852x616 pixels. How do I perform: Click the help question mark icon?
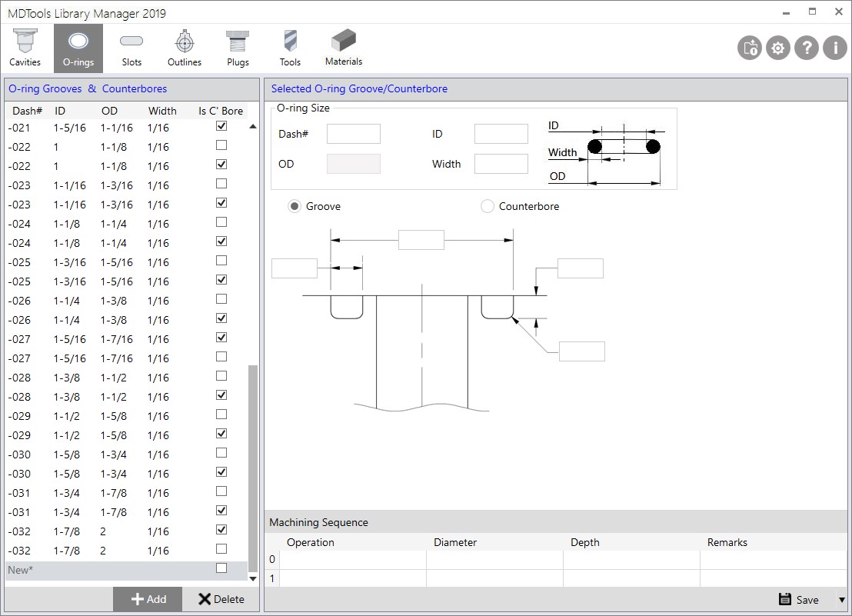(806, 48)
